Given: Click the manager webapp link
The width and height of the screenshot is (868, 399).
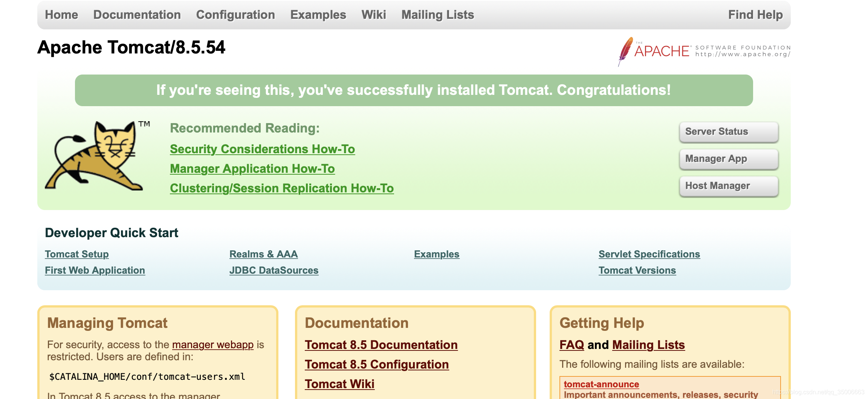Looking at the screenshot, I should pyautogui.click(x=213, y=345).
